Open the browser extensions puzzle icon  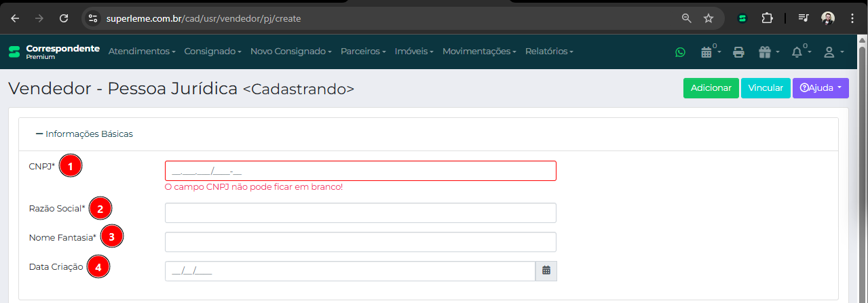pos(767,18)
